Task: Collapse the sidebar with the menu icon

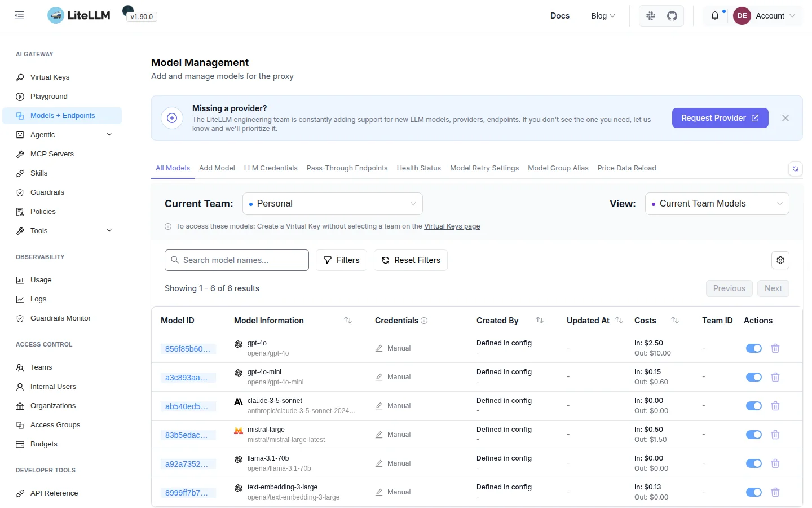Action: click(x=19, y=16)
